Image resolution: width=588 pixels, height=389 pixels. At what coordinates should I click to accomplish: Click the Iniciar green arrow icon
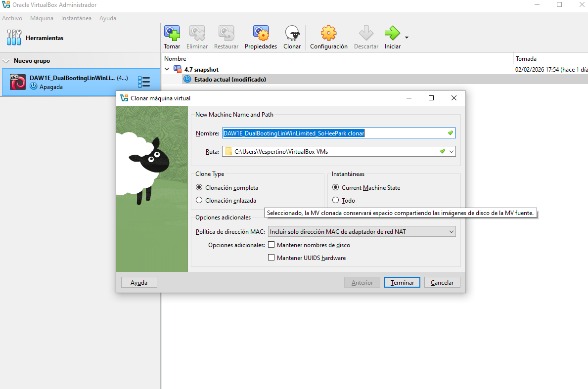pos(392,37)
